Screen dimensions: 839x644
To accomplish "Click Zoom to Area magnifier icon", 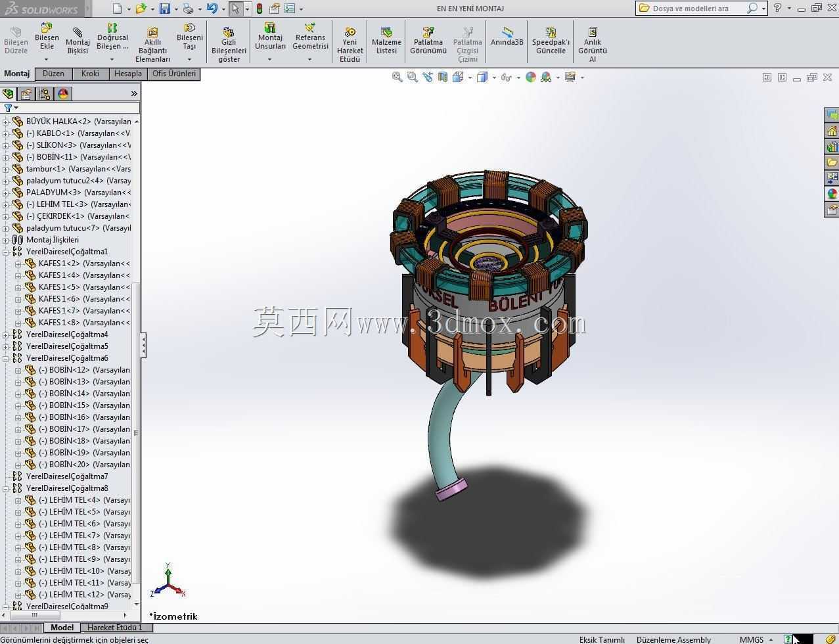I will coord(413,77).
